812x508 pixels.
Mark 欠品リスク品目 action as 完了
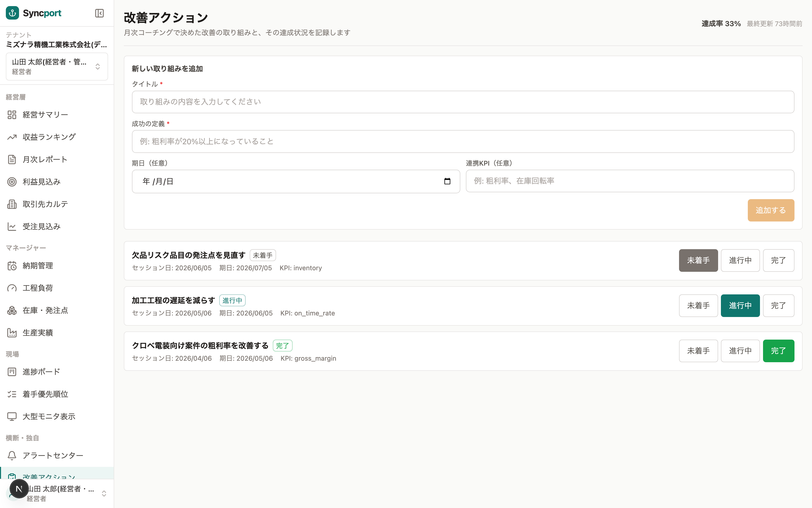pos(779,260)
